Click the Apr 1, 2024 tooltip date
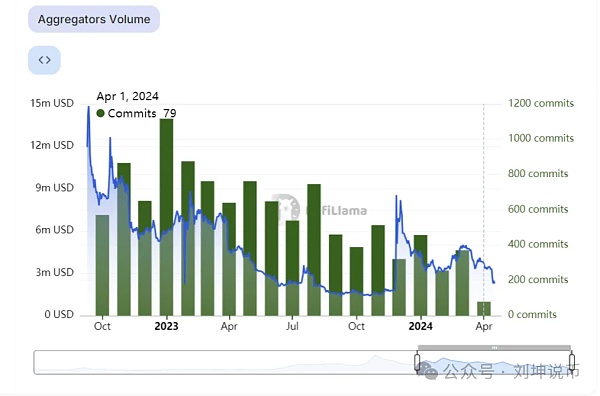The height and width of the screenshot is (396, 600). 127,96
